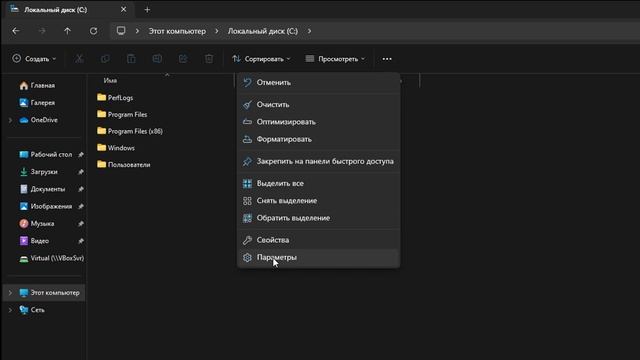Open the Создать dropdown
Image resolution: width=640 pixels, height=360 pixels.
tap(34, 59)
